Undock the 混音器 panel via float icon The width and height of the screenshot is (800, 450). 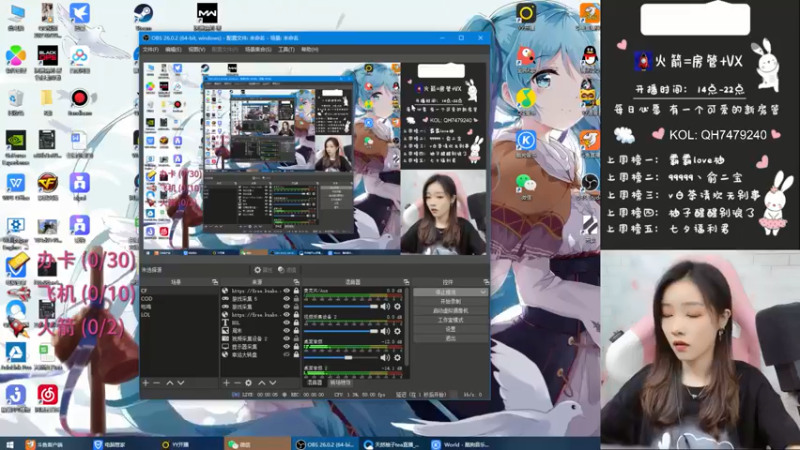406,282
